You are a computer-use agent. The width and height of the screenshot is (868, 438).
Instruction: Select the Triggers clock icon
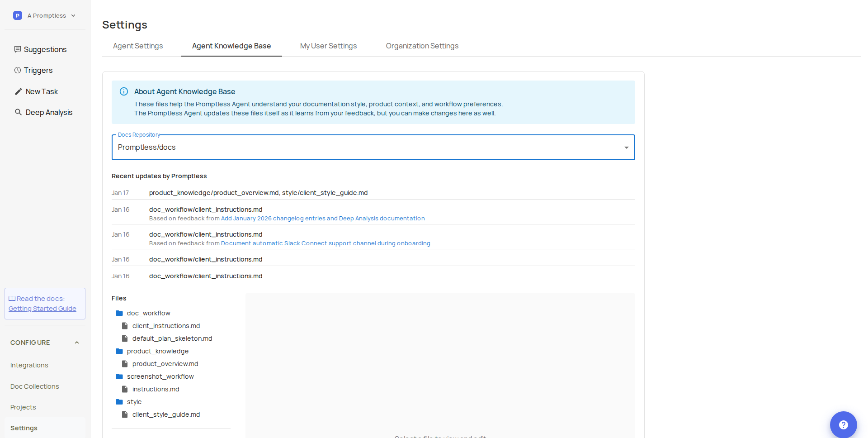click(x=18, y=70)
